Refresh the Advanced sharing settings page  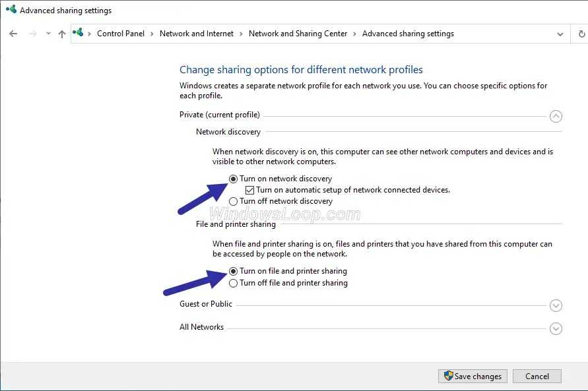coord(581,34)
